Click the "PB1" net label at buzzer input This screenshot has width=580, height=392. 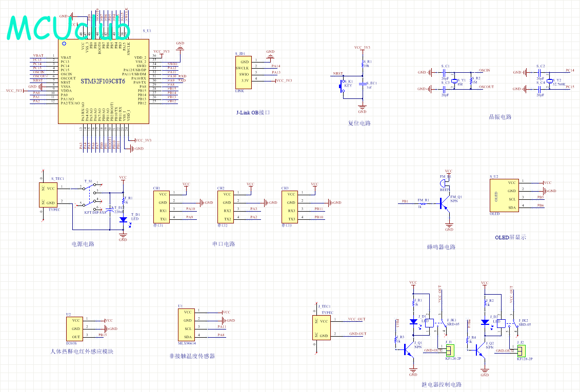[405, 201]
